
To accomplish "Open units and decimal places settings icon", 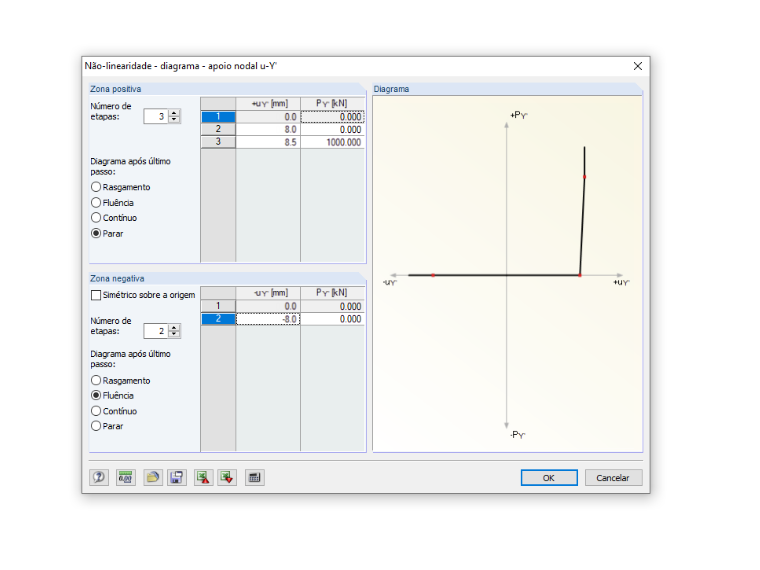I will point(126,477).
